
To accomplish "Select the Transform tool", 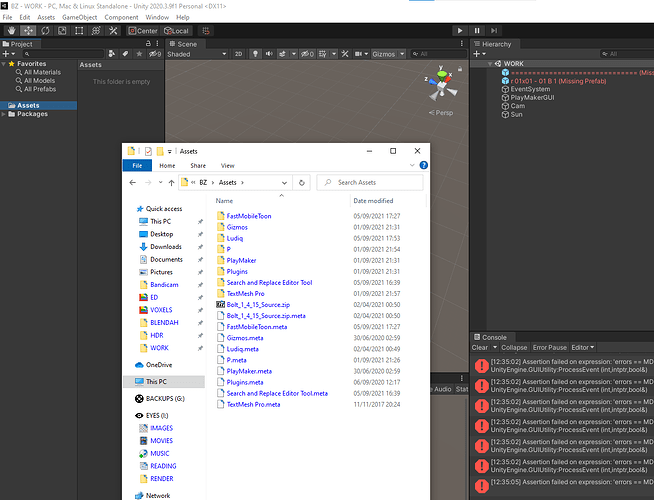I will click(96, 30).
